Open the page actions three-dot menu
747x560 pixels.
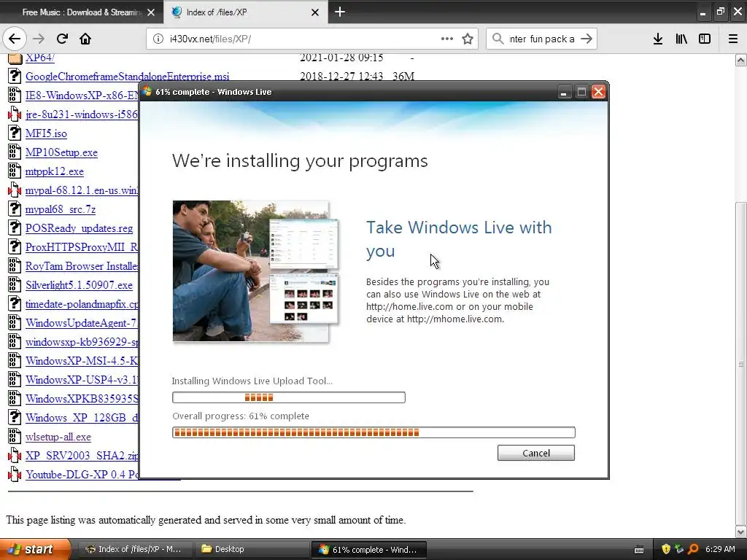(447, 39)
